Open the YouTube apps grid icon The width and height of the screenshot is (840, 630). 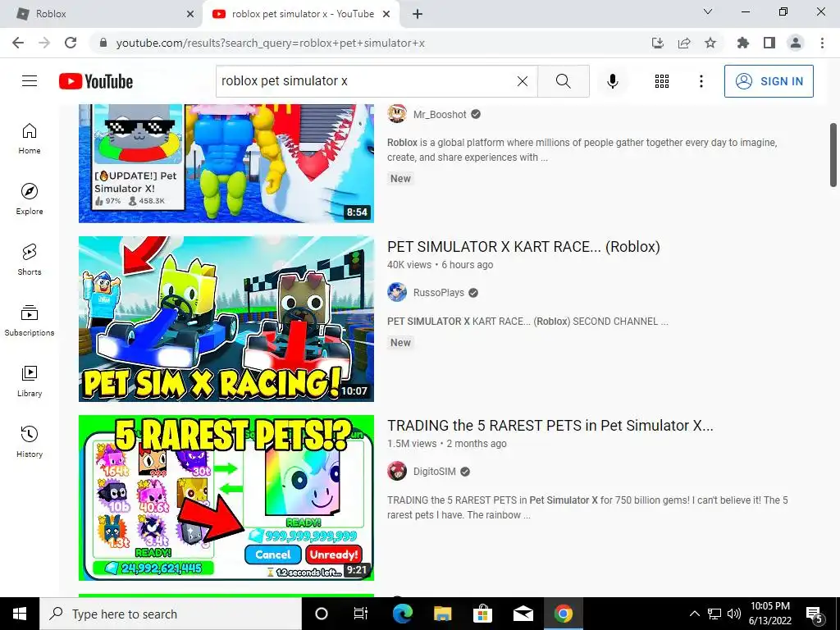662,81
